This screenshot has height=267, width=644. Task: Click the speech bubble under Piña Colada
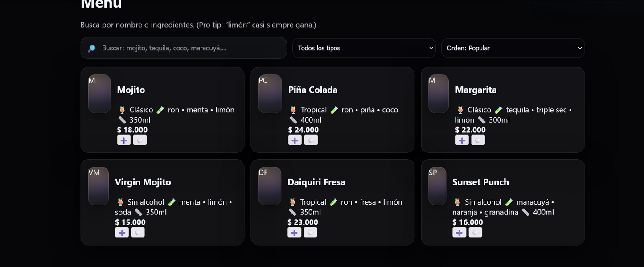(x=311, y=140)
